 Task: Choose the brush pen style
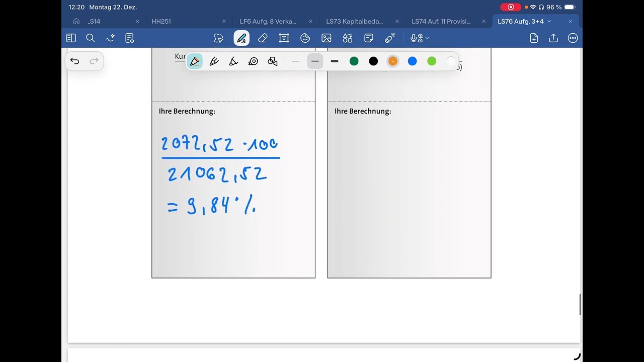(233, 61)
